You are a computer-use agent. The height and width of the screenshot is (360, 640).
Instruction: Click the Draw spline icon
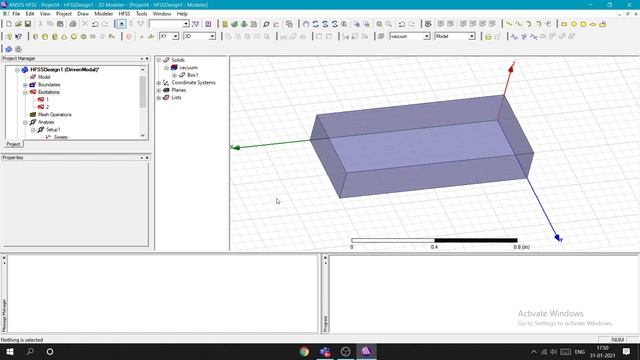click(519, 24)
